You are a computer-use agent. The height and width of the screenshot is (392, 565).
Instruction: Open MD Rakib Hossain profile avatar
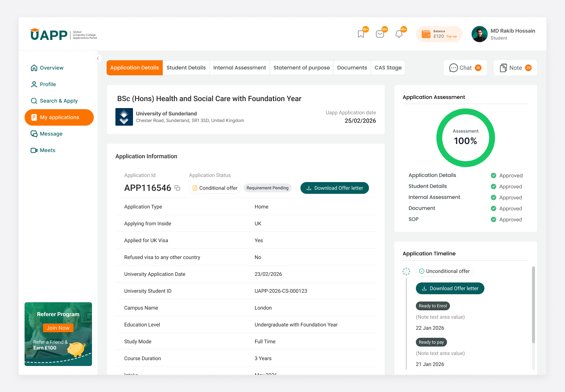tap(479, 34)
